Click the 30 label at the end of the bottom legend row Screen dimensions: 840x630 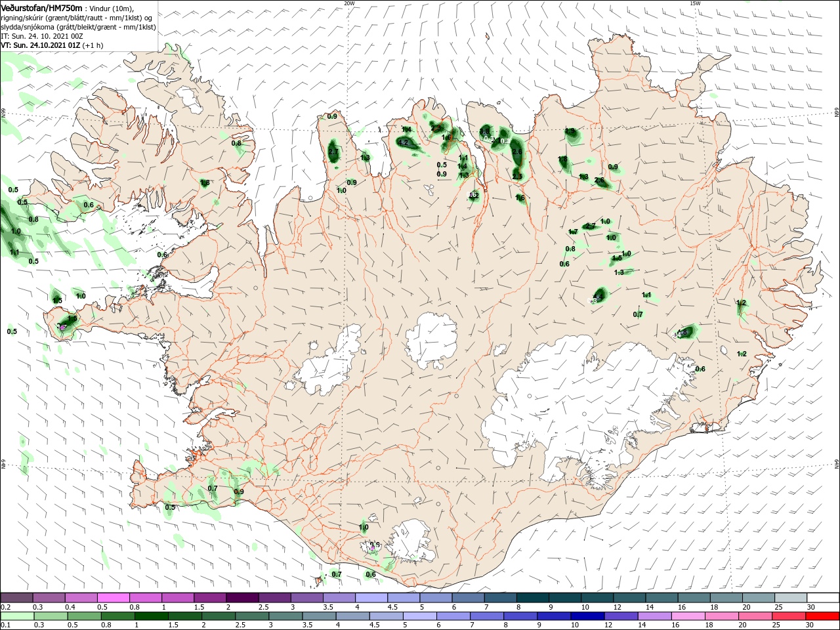coord(810,625)
